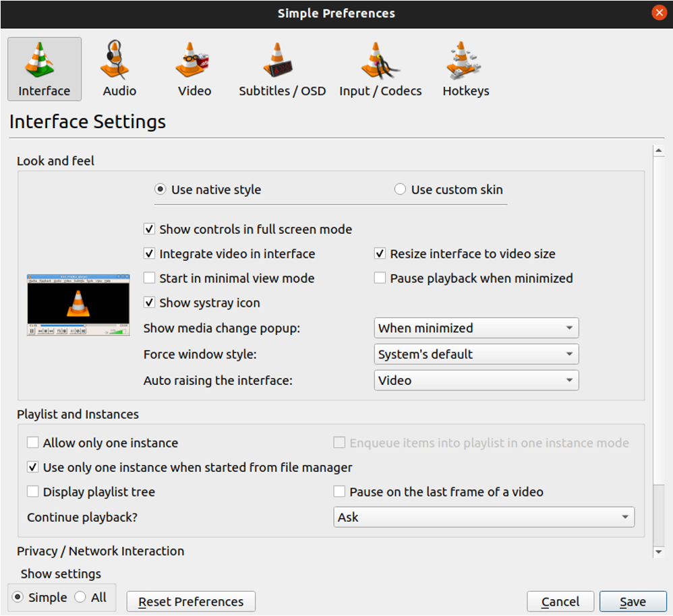This screenshot has height=616, width=673.
Task: Enable Start in minimal view mode
Action: 149,278
